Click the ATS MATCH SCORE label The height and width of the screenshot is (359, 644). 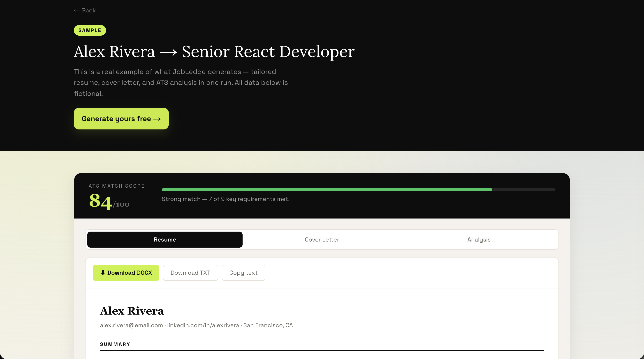116,186
